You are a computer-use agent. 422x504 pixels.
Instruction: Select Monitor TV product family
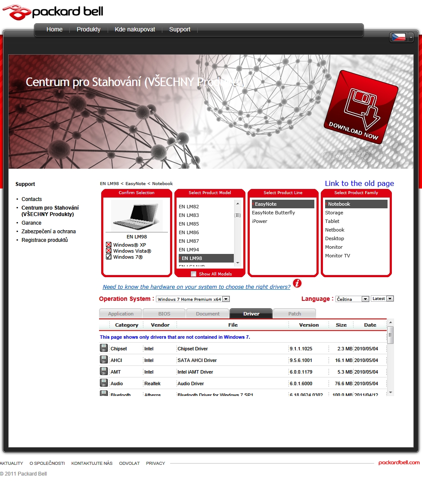click(x=338, y=256)
